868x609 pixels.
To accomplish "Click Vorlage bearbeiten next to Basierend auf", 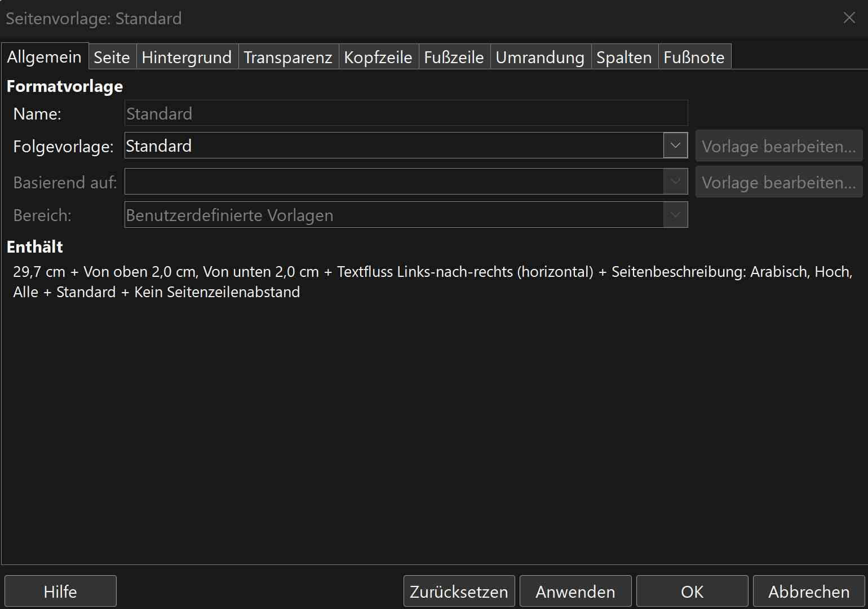I will point(778,182).
